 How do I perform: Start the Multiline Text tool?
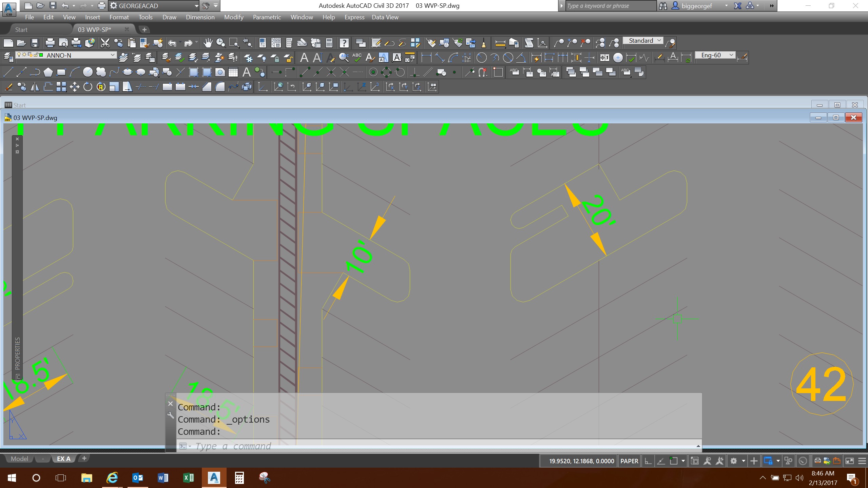(246, 72)
